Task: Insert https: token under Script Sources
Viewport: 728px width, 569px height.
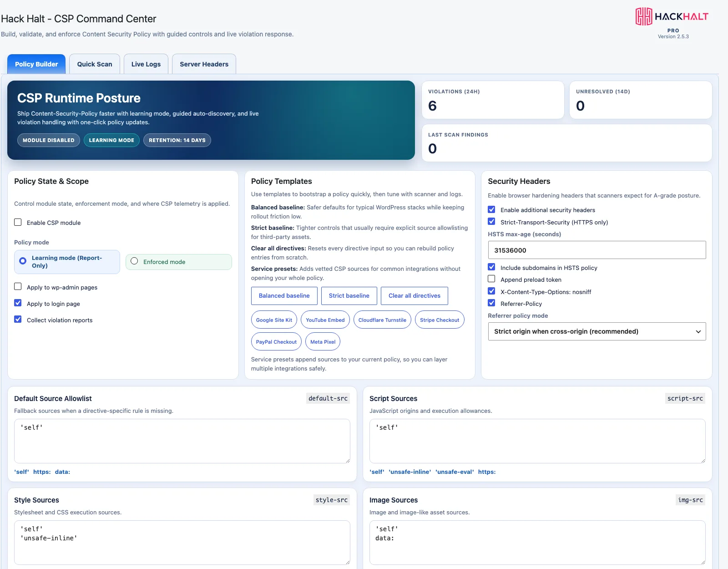Action: [x=487, y=472]
